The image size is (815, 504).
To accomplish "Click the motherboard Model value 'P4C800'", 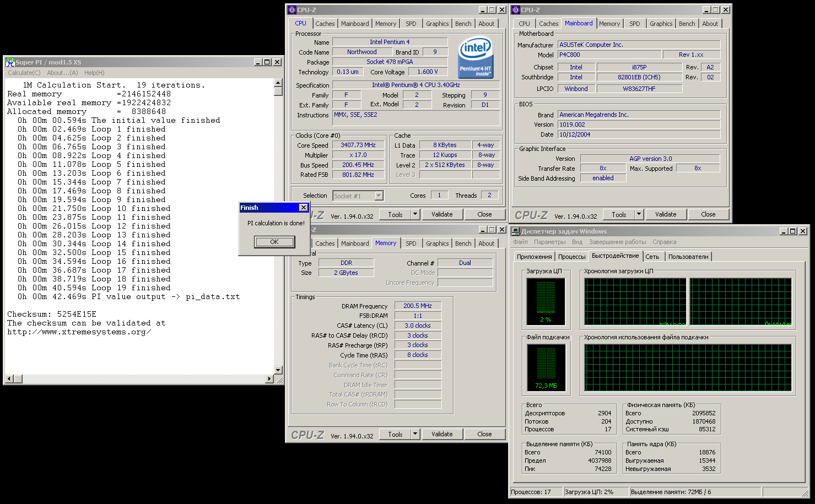I will coord(609,55).
